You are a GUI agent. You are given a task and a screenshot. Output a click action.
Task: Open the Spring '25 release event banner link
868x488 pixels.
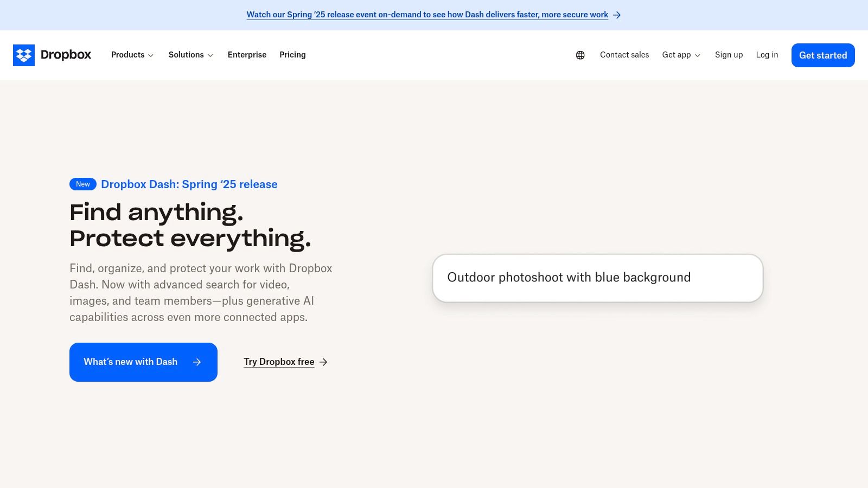click(x=427, y=15)
